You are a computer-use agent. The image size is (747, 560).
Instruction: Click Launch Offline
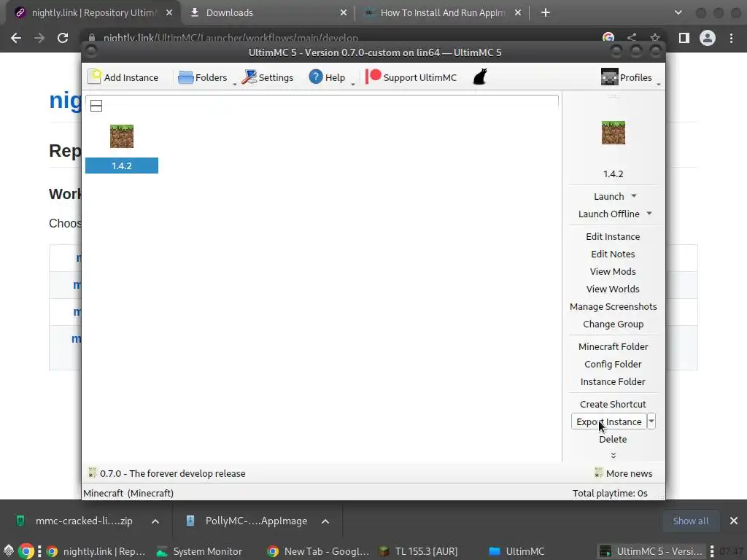[x=608, y=214]
